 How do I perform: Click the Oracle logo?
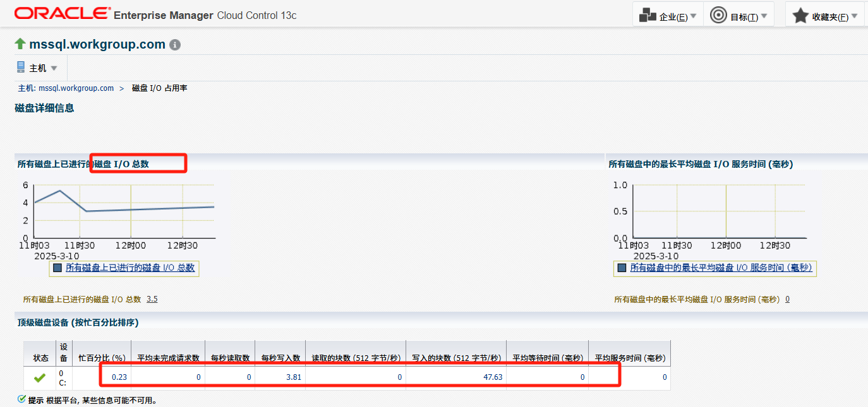point(63,13)
